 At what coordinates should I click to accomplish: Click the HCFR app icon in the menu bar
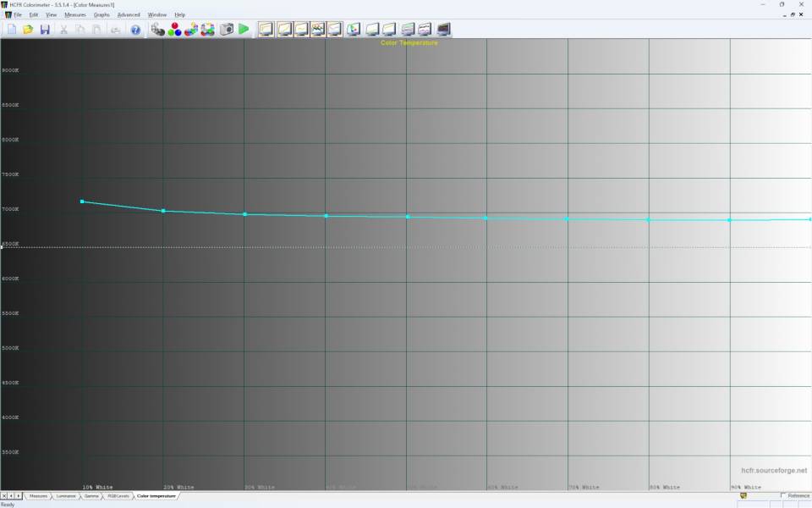tap(8, 14)
